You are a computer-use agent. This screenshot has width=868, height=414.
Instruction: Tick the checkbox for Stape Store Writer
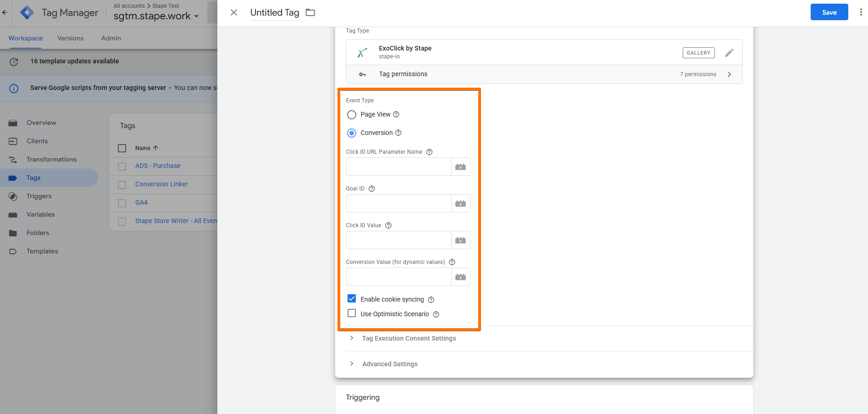pos(122,221)
